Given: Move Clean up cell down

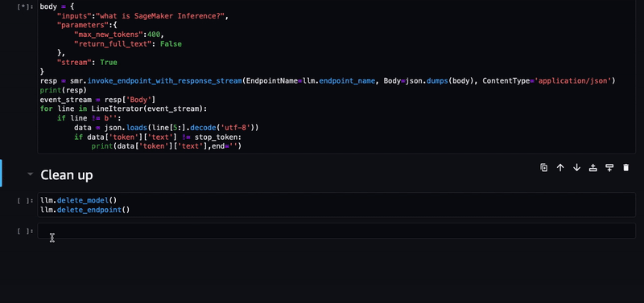Looking at the screenshot, I should click(576, 167).
